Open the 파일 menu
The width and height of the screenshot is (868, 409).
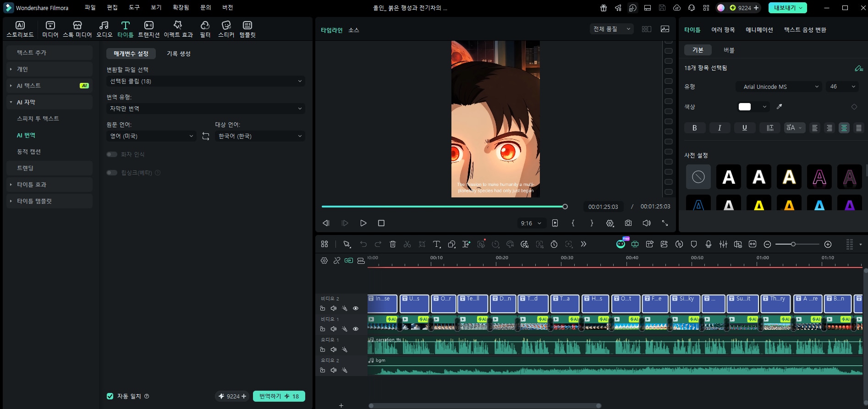[90, 7]
